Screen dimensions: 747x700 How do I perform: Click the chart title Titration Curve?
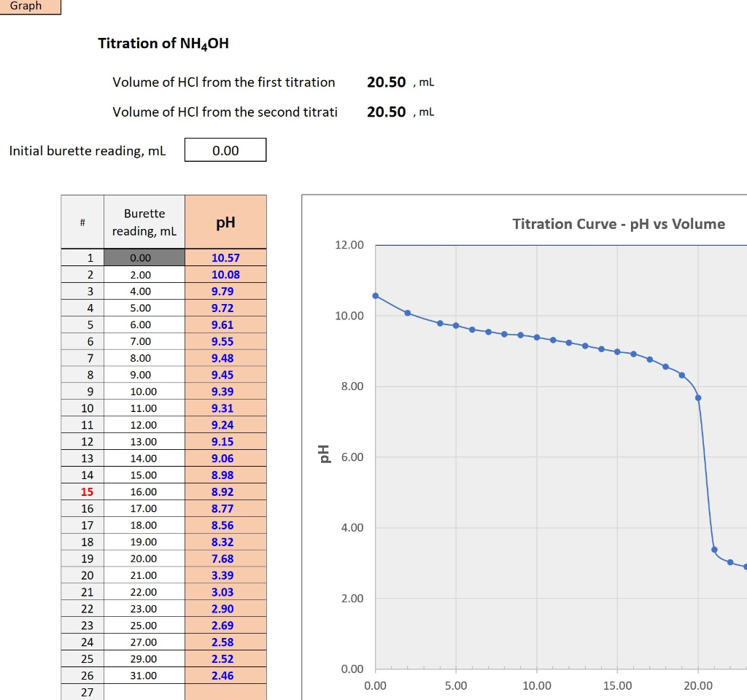point(618,224)
